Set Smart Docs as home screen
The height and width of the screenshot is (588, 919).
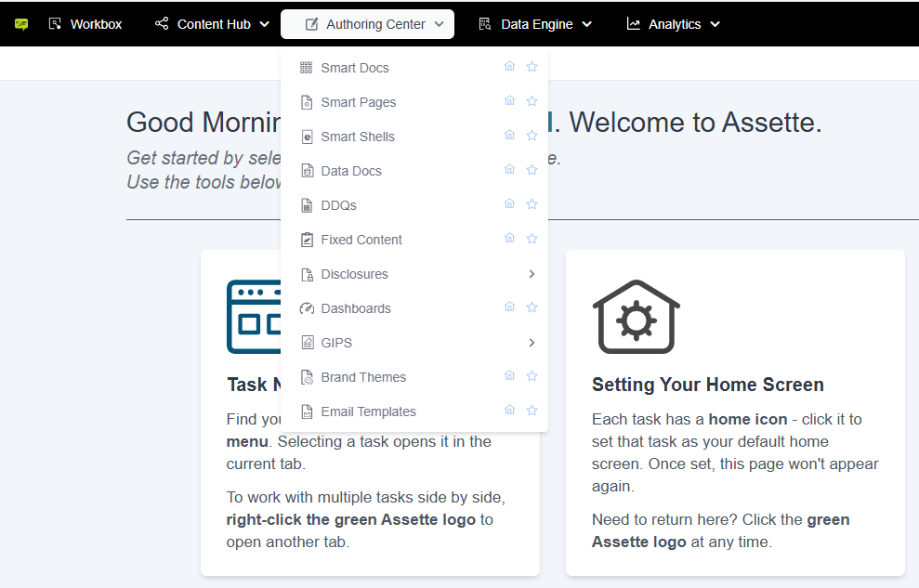(509, 66)
